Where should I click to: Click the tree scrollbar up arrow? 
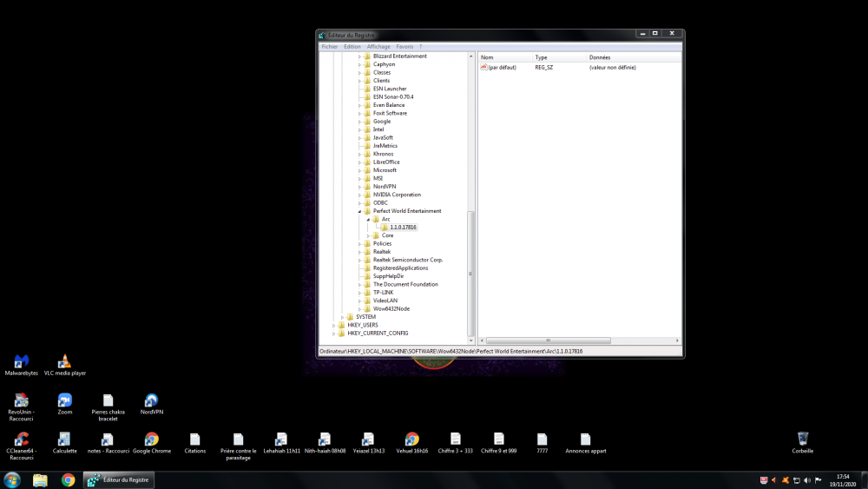tap(471, 56)
